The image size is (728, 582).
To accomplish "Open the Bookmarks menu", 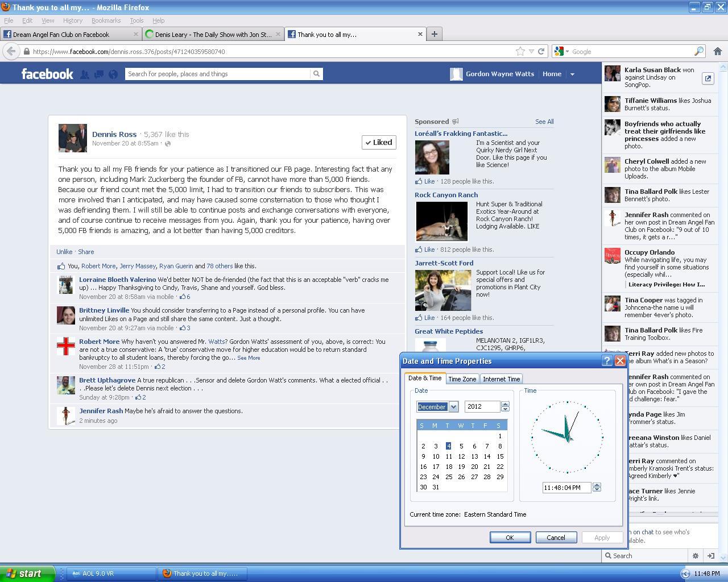I will 106,20.
